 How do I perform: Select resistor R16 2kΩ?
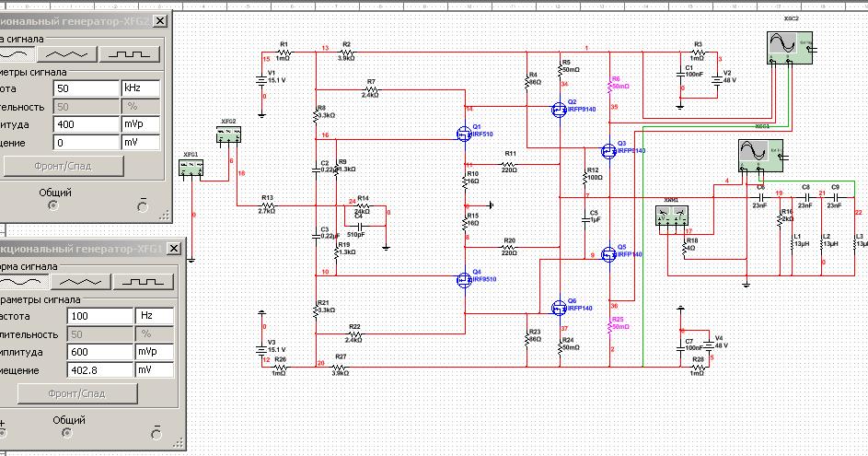(x=780, y=220)
